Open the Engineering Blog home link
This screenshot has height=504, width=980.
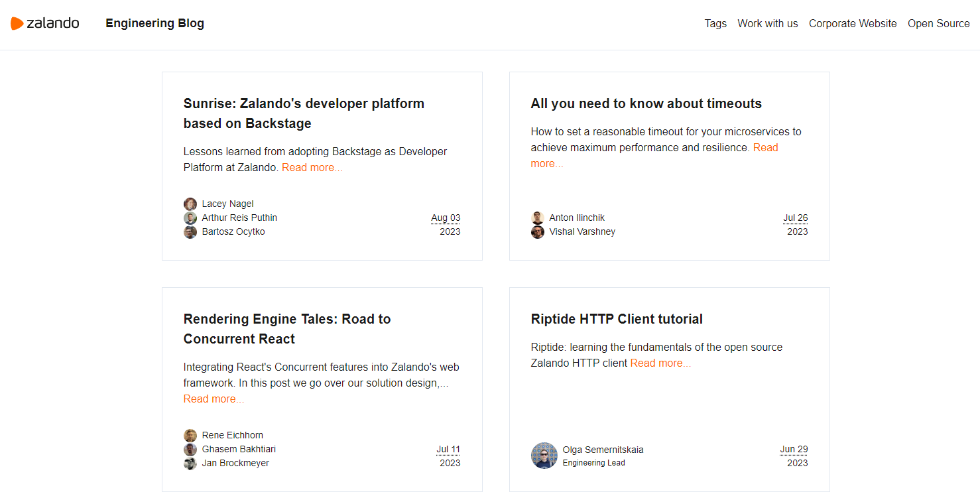coord(154,23)
